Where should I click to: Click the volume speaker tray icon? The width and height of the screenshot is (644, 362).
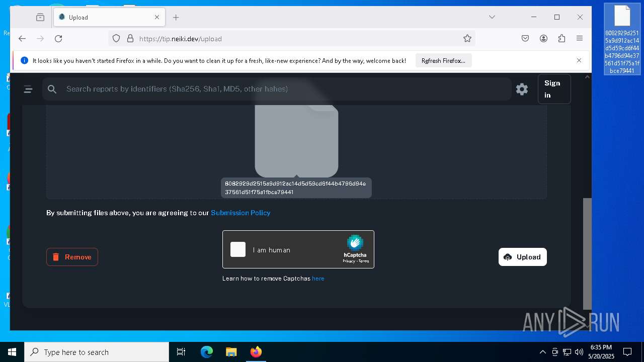coord(579,352)
